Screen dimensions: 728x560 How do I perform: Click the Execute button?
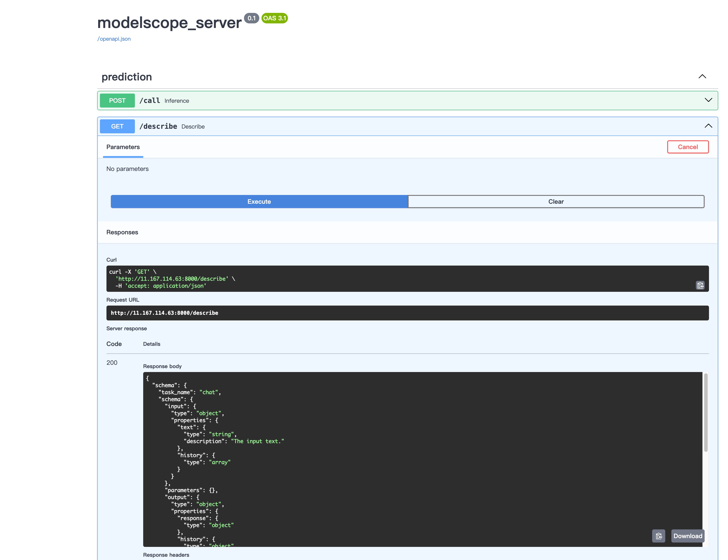coord(259,202)
